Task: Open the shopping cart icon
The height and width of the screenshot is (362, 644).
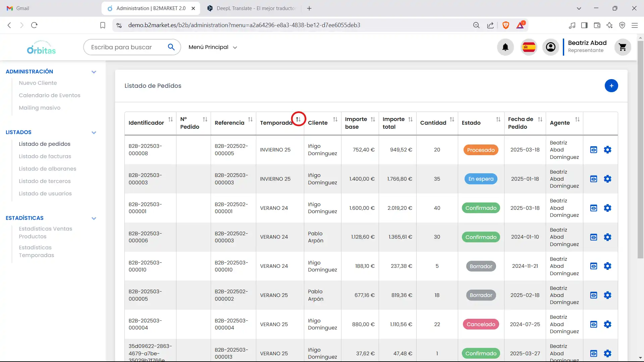Action: (623, 47)
